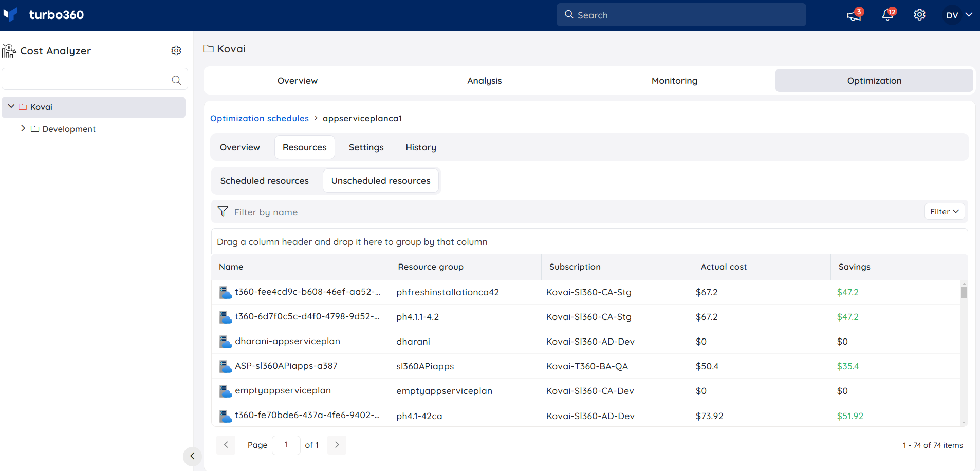The height and width of the screenshot is (471, 980).
Task: Select the Optimization tab
Action: [874, 81]
